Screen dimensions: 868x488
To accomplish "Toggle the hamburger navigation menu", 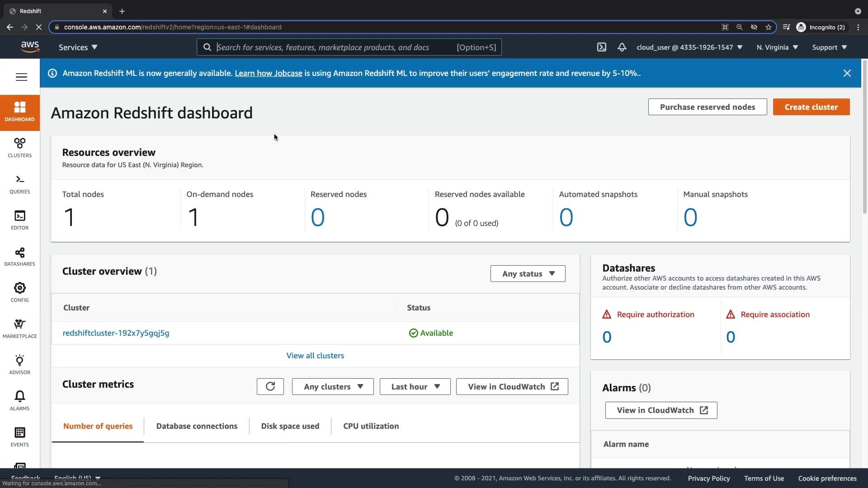I will [x=21, y=77].
